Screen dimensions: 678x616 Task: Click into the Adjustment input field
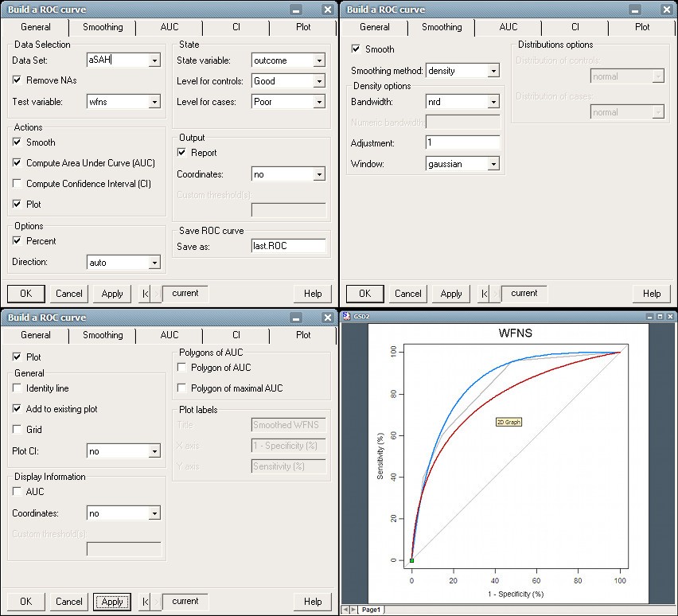[462, 143]
